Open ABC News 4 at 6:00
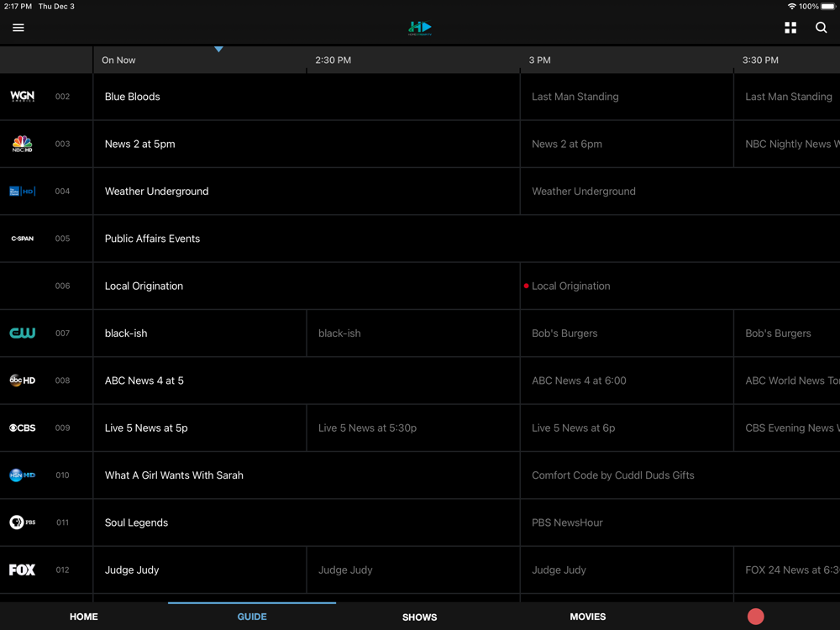 (x=627, y=381)
